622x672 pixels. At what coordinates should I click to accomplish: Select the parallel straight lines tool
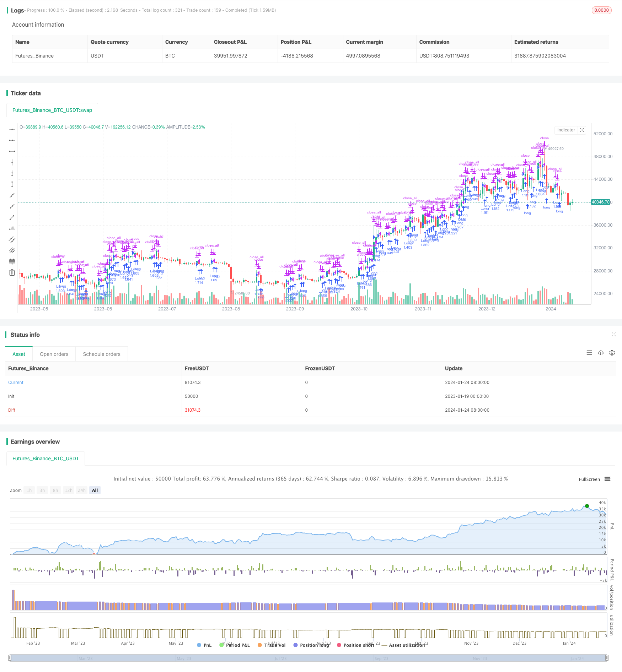pos(12,250)
